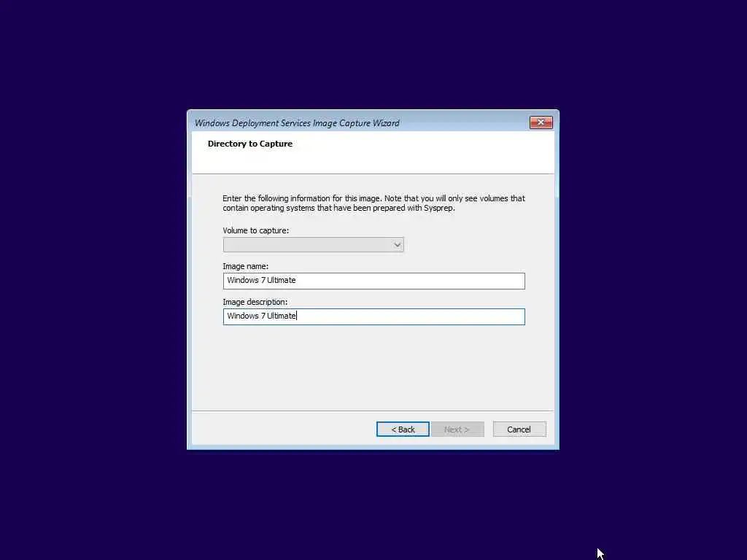Click the wizard window title text
This screenshot has height=560, width=747.
tap(297, 123)
